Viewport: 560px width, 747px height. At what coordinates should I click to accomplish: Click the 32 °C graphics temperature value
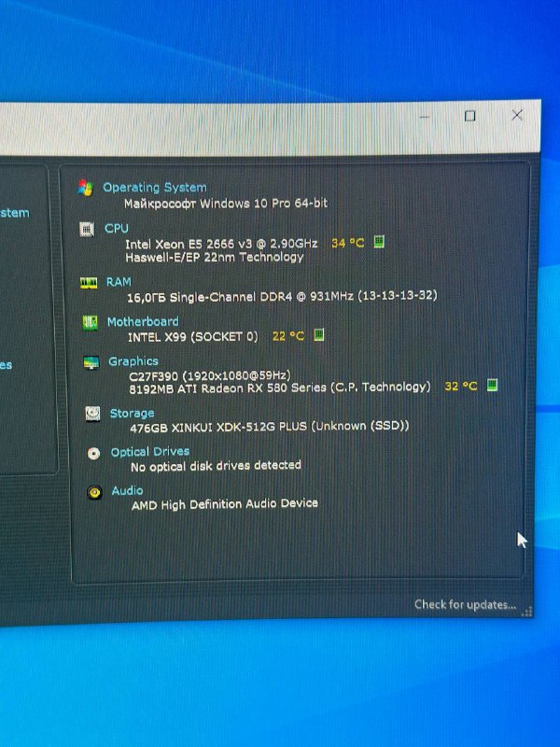click(x=460, y=386)
